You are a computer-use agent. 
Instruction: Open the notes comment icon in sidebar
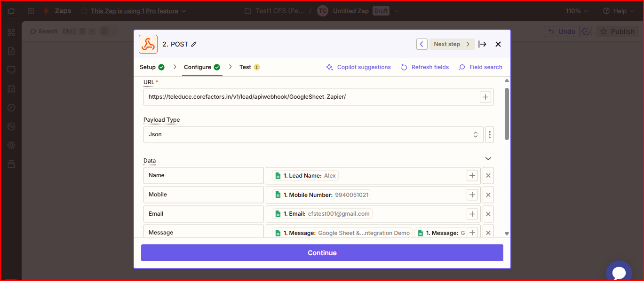(11, 70)
